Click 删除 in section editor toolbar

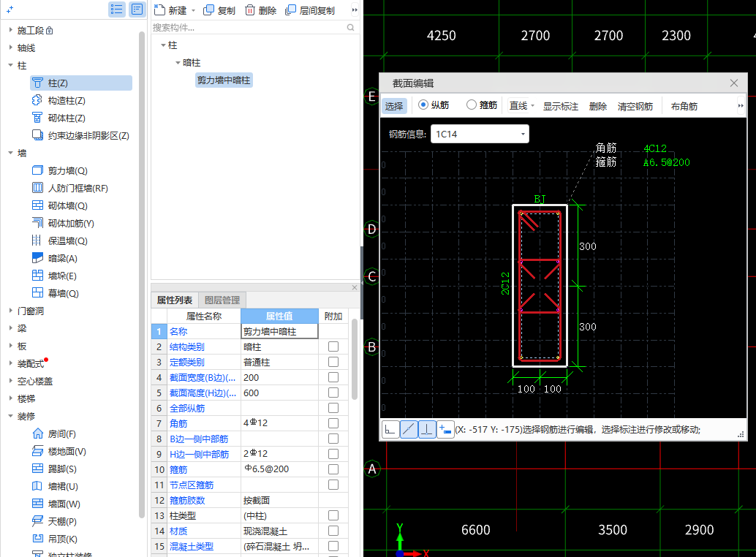598,106
